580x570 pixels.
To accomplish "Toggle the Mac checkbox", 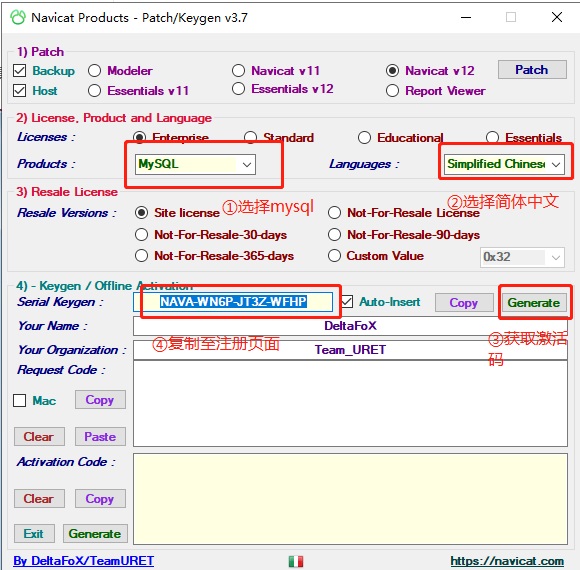I will pos(19,400).
